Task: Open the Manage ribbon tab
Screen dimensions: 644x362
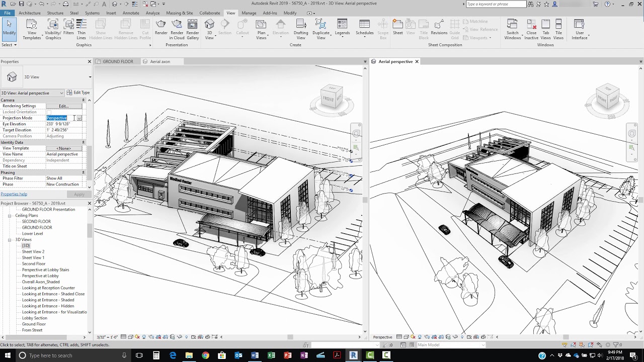Action: 249,13
